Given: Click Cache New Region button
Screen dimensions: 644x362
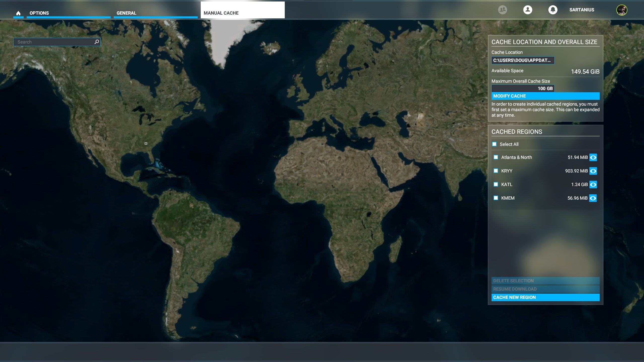Looking at the screenshot, I should [545, 297].
